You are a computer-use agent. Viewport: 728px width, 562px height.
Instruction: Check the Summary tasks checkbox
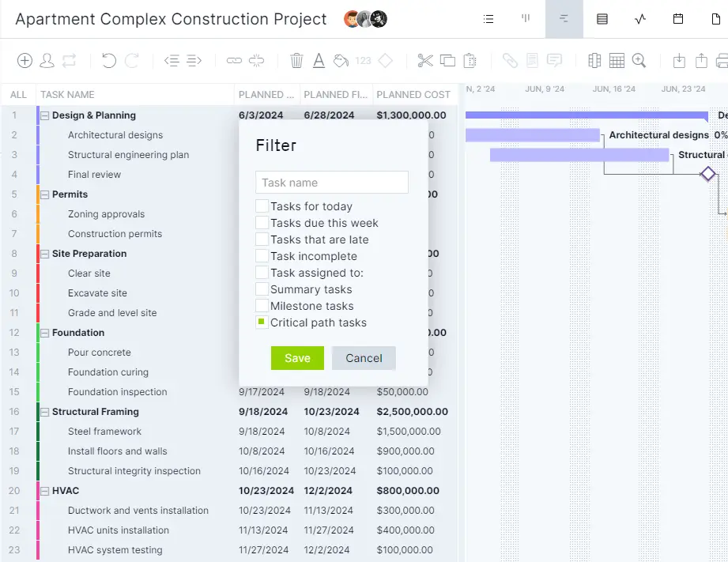point(262,289)
